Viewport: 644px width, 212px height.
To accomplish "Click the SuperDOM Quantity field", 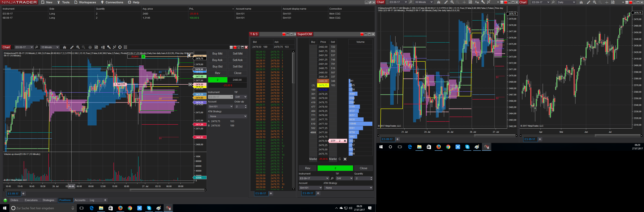I will click(x=364, y=178).
